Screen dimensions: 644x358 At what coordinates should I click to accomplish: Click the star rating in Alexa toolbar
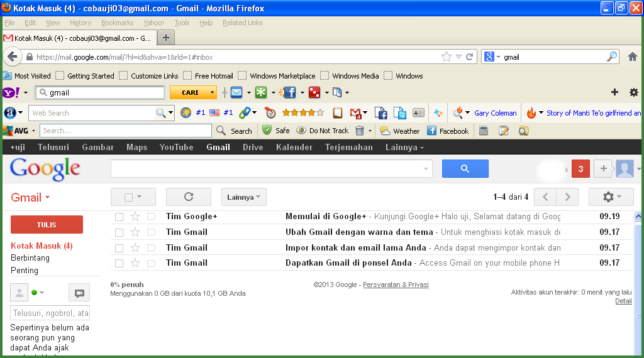click(x=303, y=112)
